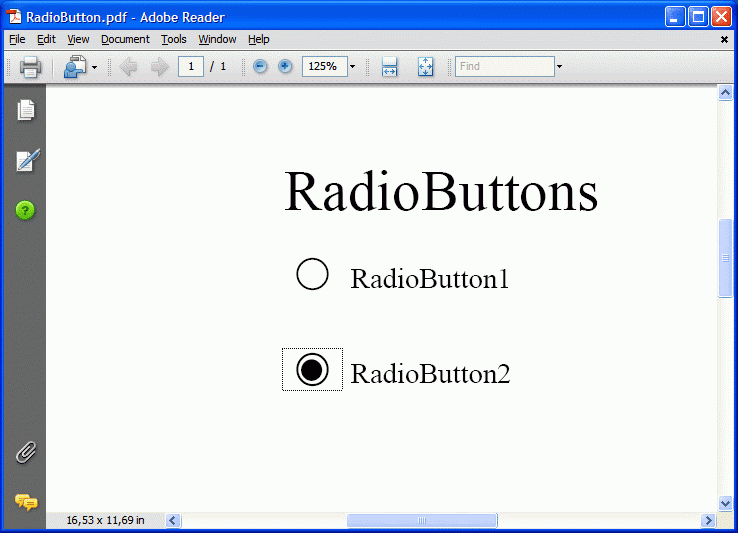Click the Adobe PDF title bar icon
Image resolution: width=738 pixels, height=533 pixels.
(x=14, y=16)
